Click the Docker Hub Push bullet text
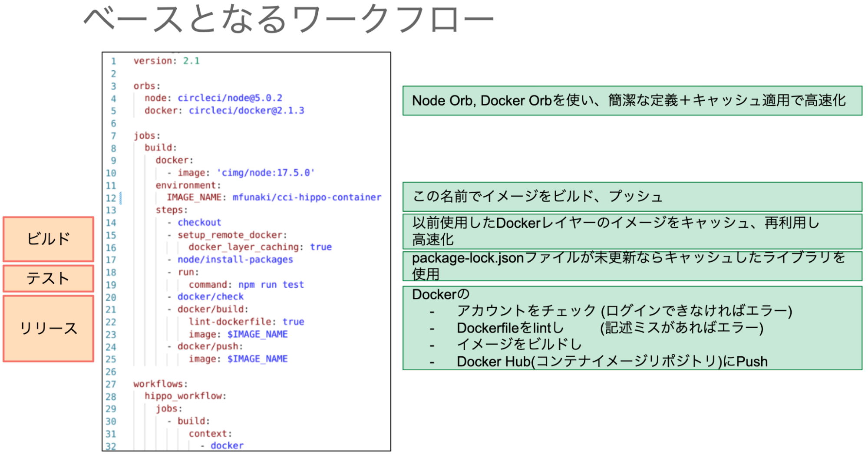This screenshot has width=868, height=454. [611, 362]
